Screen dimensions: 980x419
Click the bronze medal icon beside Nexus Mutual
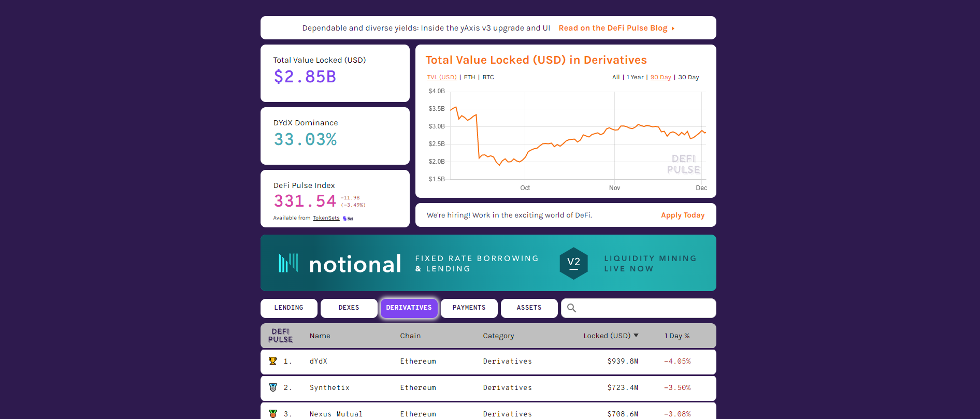(272, 414)
